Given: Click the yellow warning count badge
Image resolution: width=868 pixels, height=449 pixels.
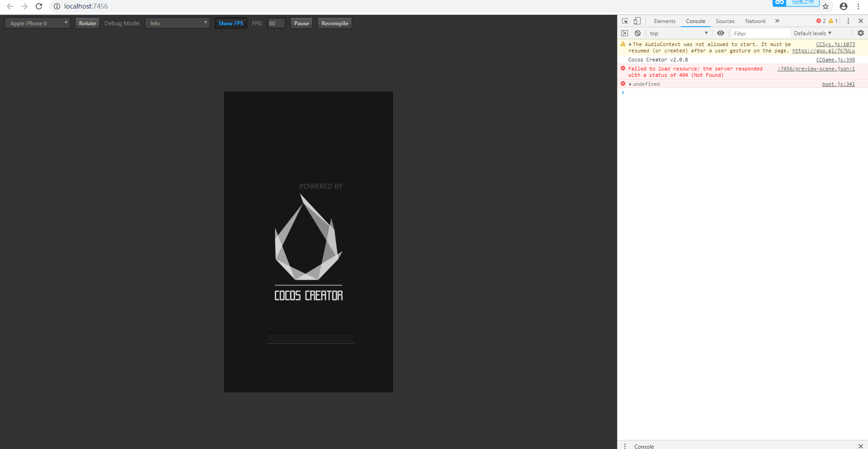Looking at the screenshot, I should (x=833, y=21).
